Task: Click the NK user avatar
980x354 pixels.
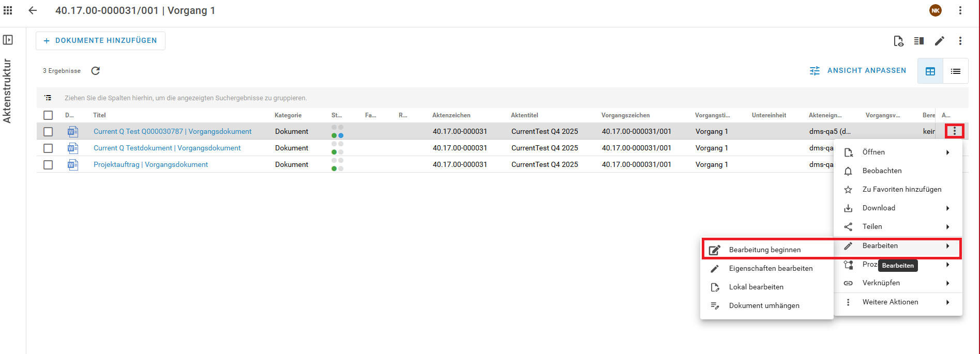Action: (936, 10)
